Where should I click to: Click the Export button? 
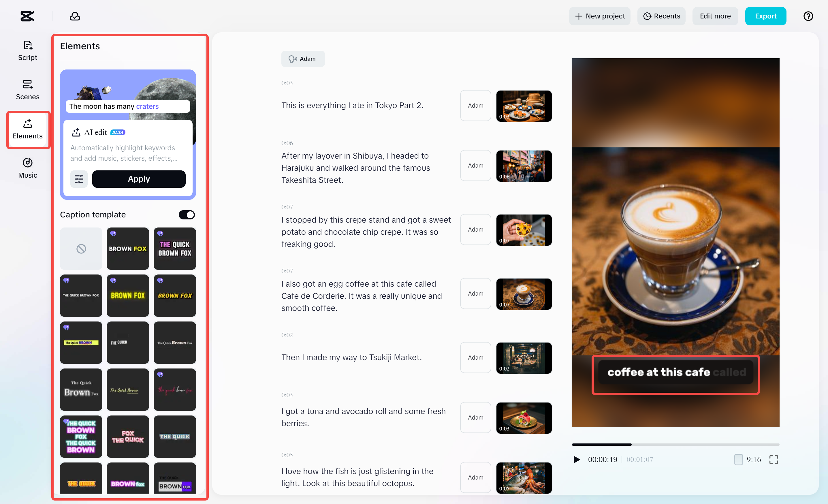pos(765,16)
